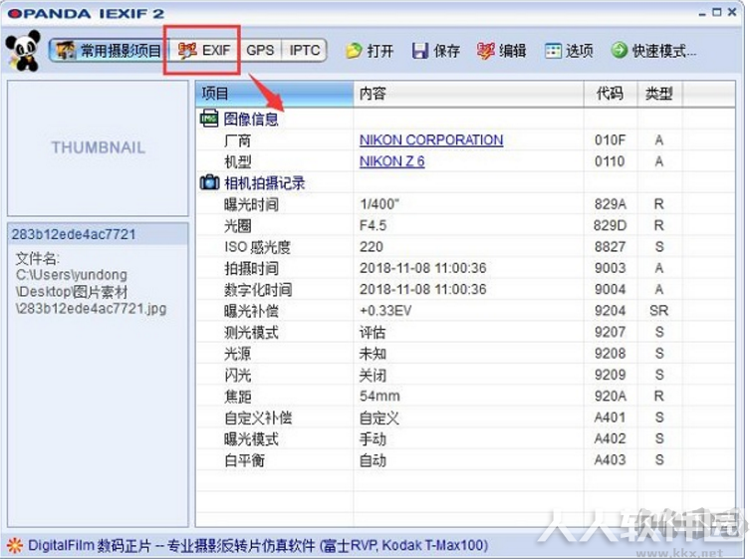Select the 光圈 row
Image resolution: width=750 pixels, height=560 pixels.
pos(465,225)
